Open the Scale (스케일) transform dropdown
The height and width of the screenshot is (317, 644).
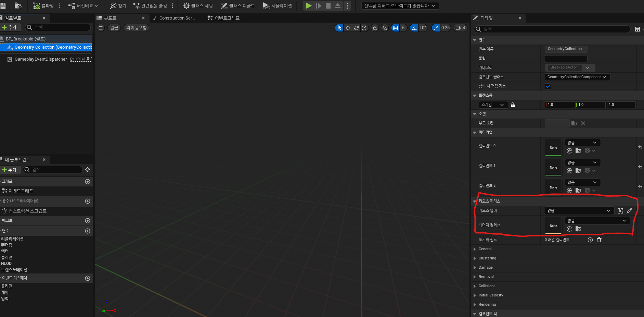(x=493, y=105)
